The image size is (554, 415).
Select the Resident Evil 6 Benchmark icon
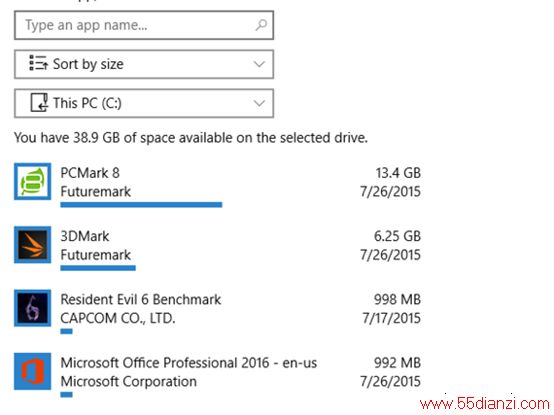pos(33,308)
